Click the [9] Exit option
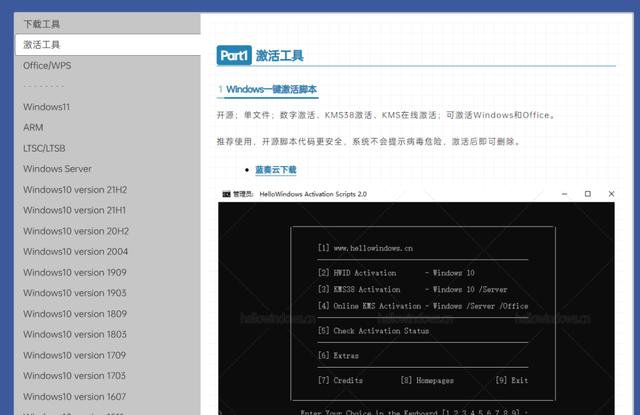The image size is (640, 415). (x=512, y=380)
